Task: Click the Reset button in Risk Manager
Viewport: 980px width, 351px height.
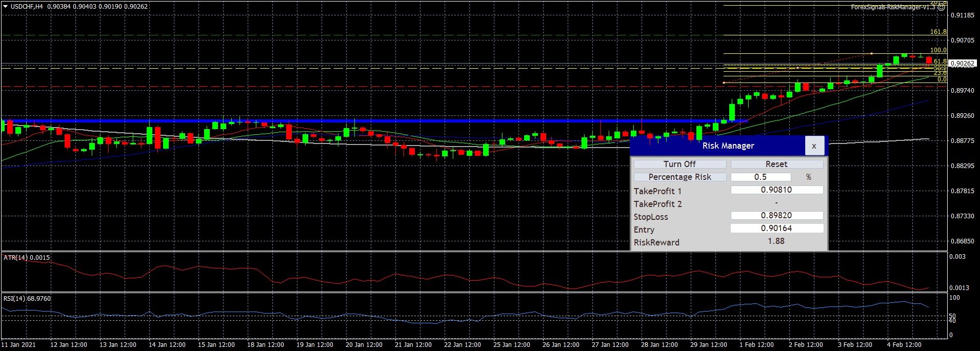Action: (x=776, y=164)
